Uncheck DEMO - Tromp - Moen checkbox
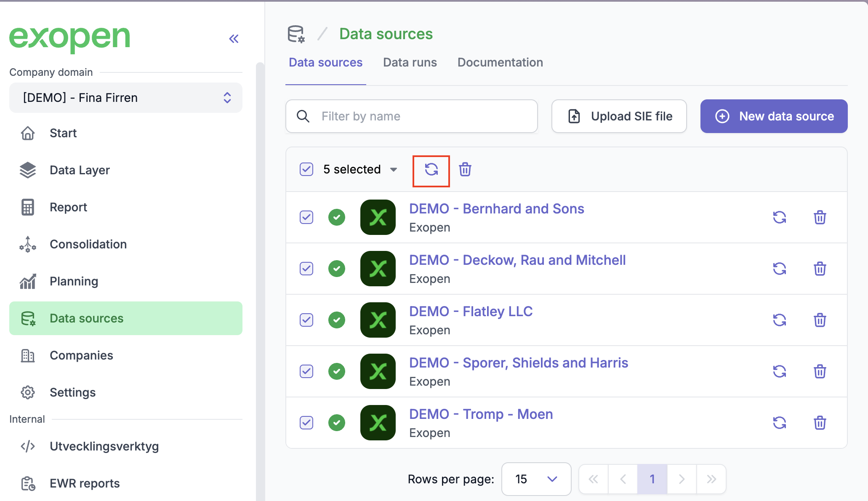 (x=306, y=423)
